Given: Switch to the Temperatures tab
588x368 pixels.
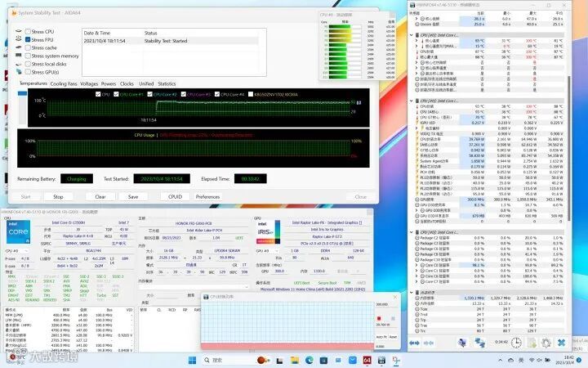Looking at the screenshot, I should click(33, 83).
